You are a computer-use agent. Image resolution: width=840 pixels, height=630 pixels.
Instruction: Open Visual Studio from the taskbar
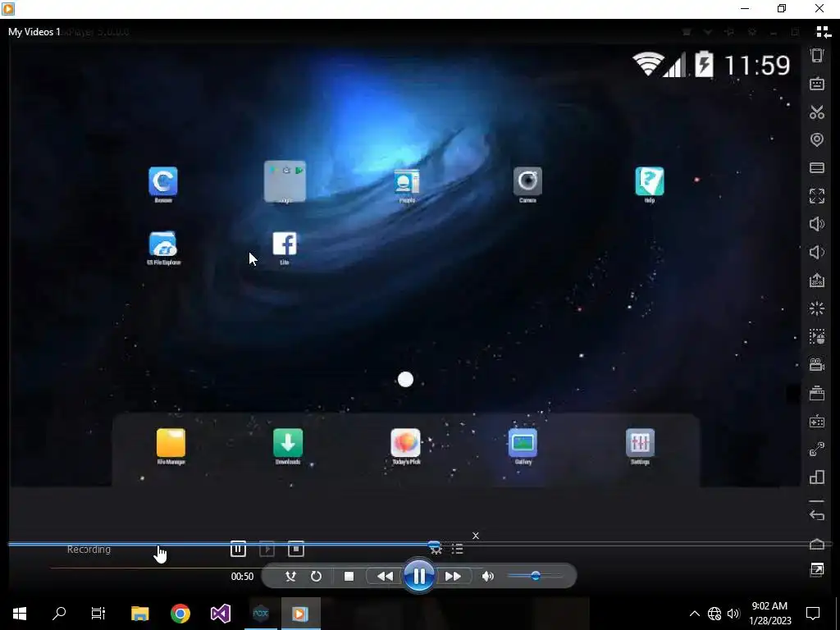(220, 614)
